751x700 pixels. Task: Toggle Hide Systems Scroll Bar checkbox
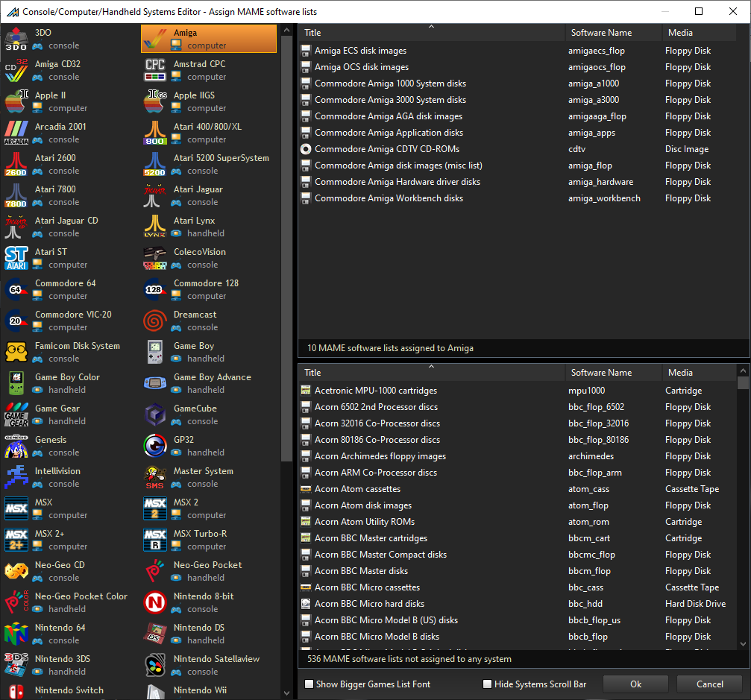pyautogui.click(x=488, y=684)
